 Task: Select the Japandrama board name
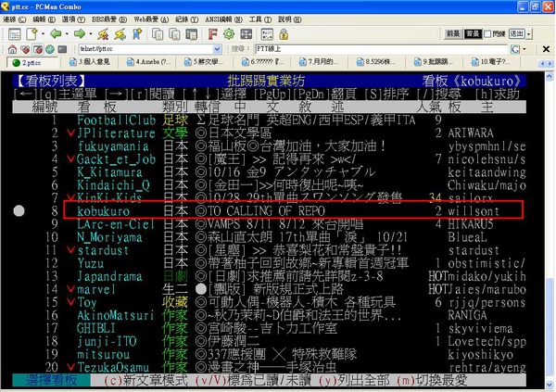(109, 276)
